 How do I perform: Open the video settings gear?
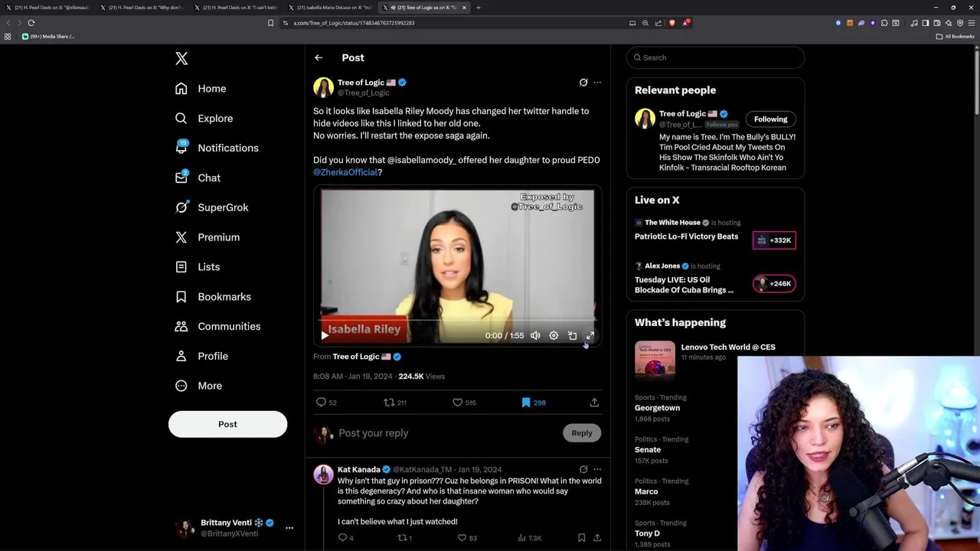pos(554,335)
